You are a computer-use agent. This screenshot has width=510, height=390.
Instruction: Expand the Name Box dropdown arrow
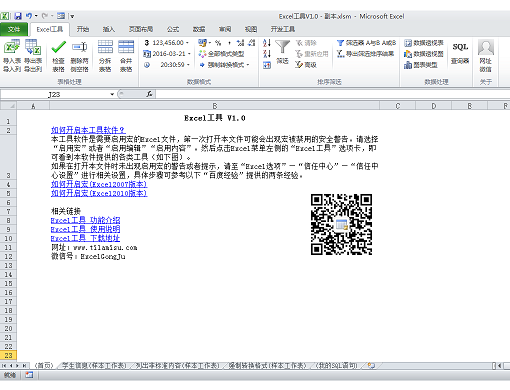[x=112, y=94]
